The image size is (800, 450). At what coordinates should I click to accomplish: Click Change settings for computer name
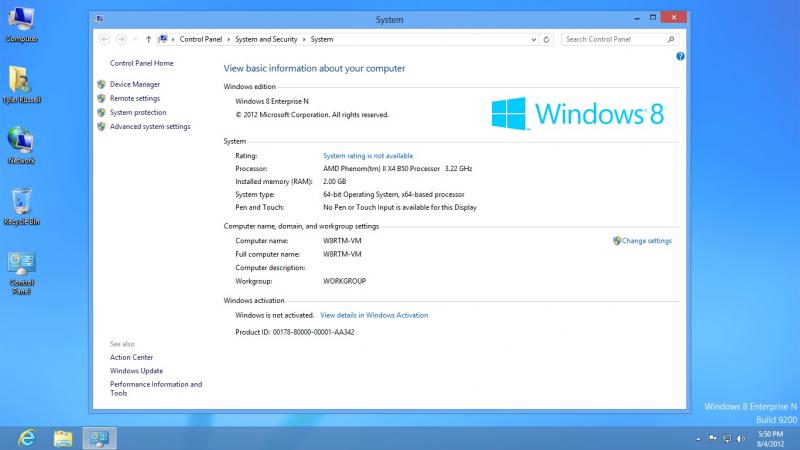coord(646,241)
